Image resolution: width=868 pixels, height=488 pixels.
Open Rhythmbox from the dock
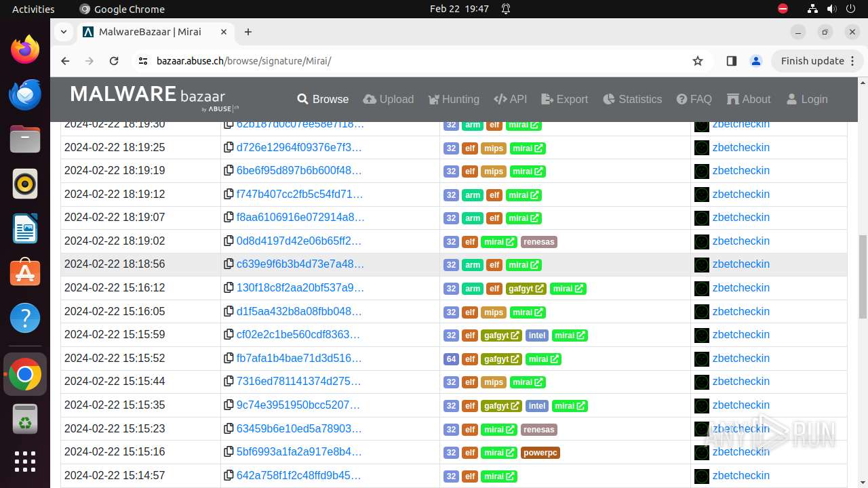click(25, 184)
